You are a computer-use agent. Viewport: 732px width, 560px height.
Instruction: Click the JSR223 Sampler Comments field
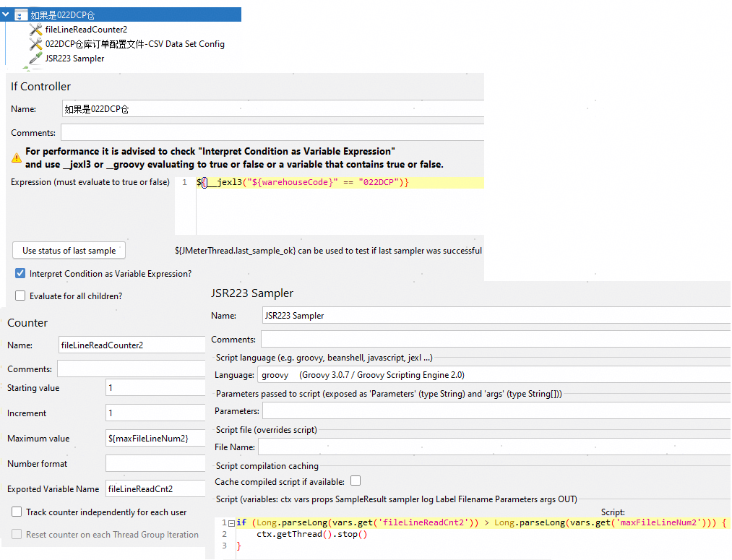(496, 340)
